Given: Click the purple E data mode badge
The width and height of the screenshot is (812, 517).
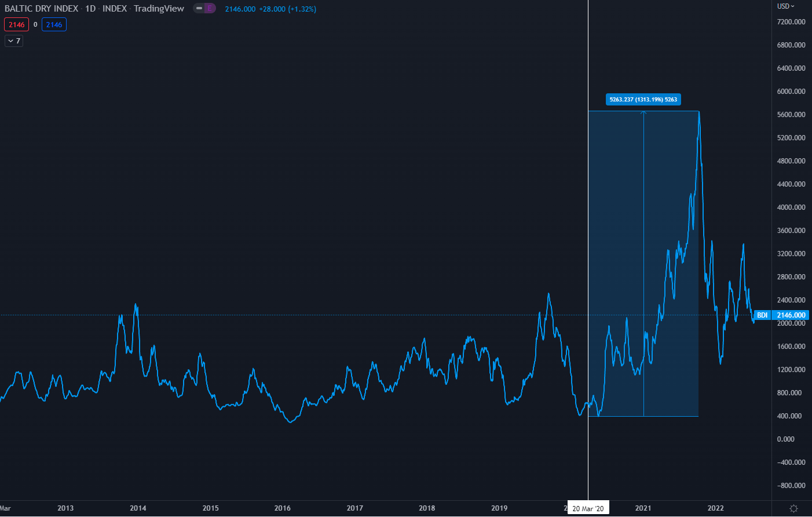Looking at the screenshot, I should click(x=210, y=8).
